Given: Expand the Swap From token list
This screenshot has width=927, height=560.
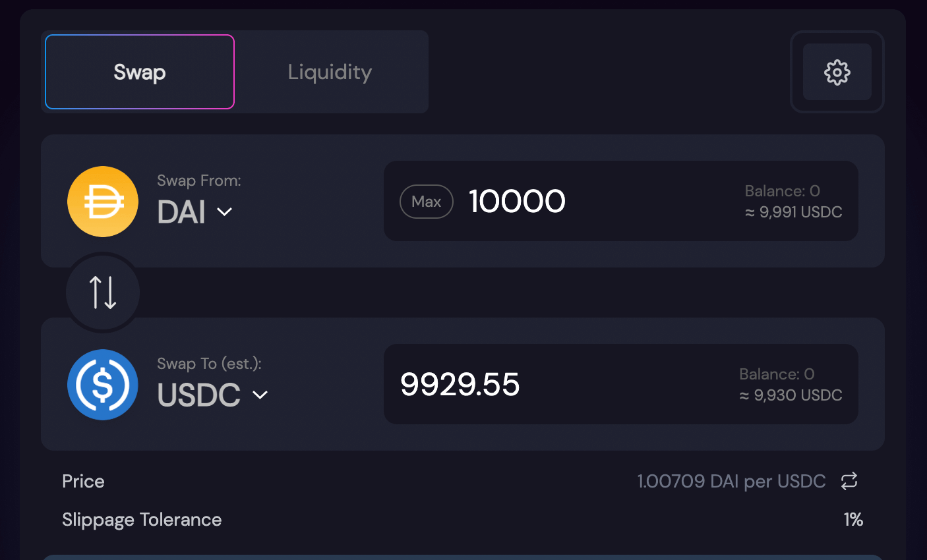Looking at the screenshot, I should point(194,212).
